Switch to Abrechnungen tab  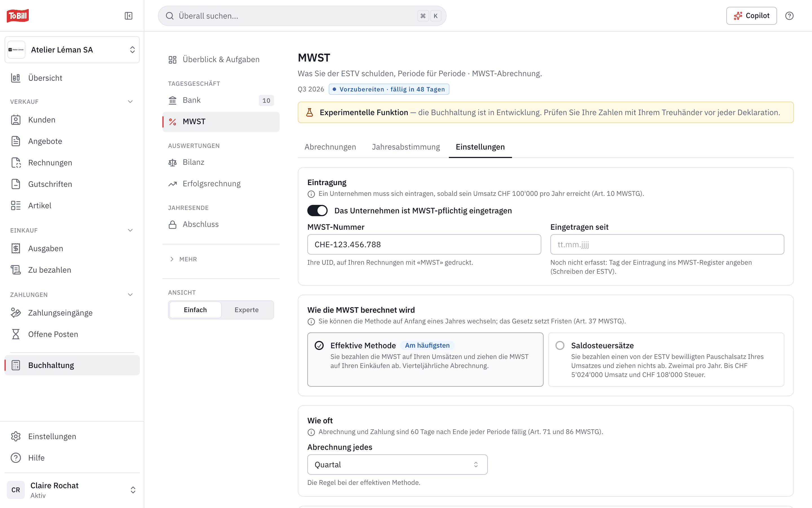[330, 147]
